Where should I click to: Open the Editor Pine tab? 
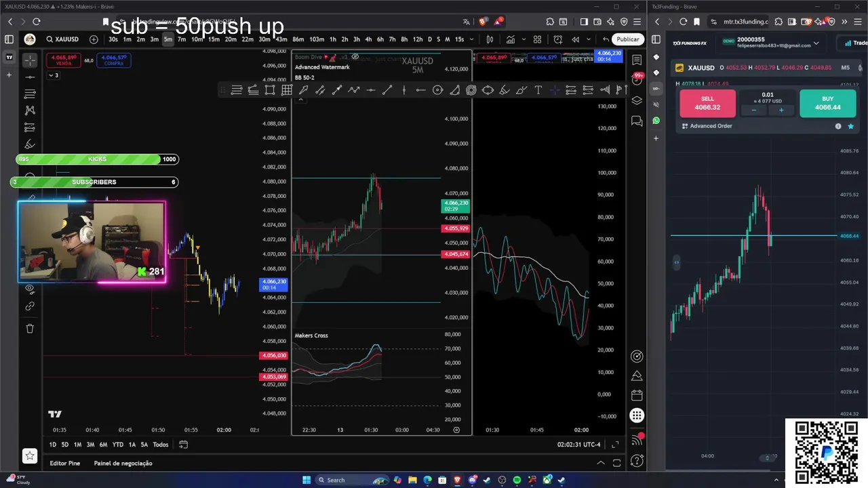(64, 464)
